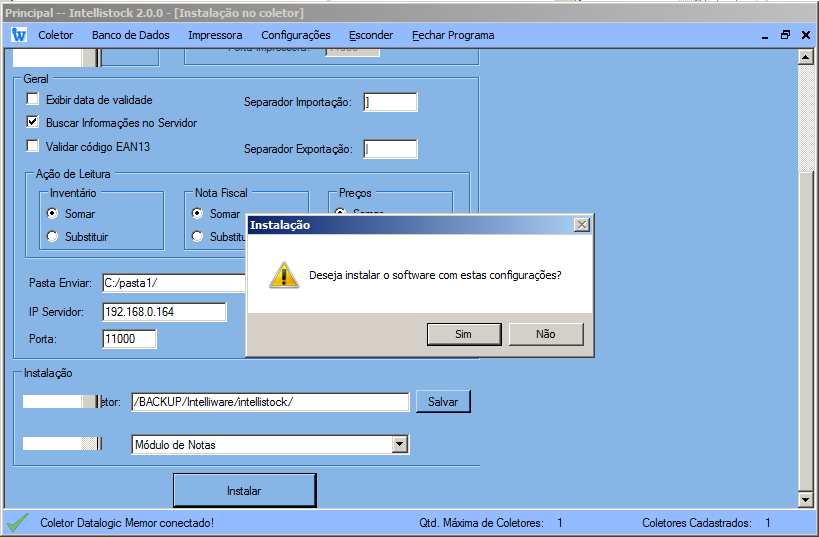
Task: Click the Instalar button
Action: pyautogui.click(x=244, y=491)
